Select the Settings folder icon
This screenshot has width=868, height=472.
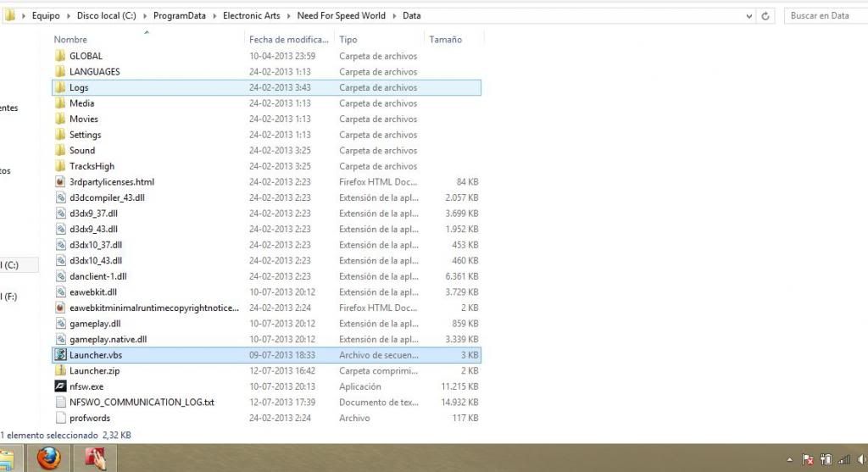click(x=60, y=135)
